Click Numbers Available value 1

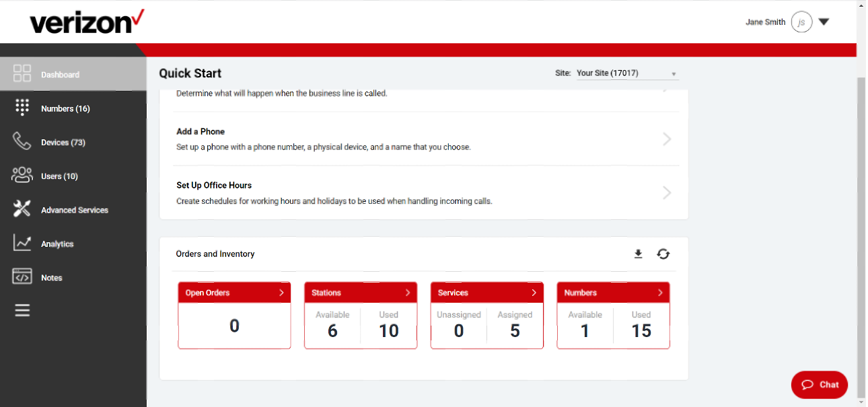click(585, 331)
